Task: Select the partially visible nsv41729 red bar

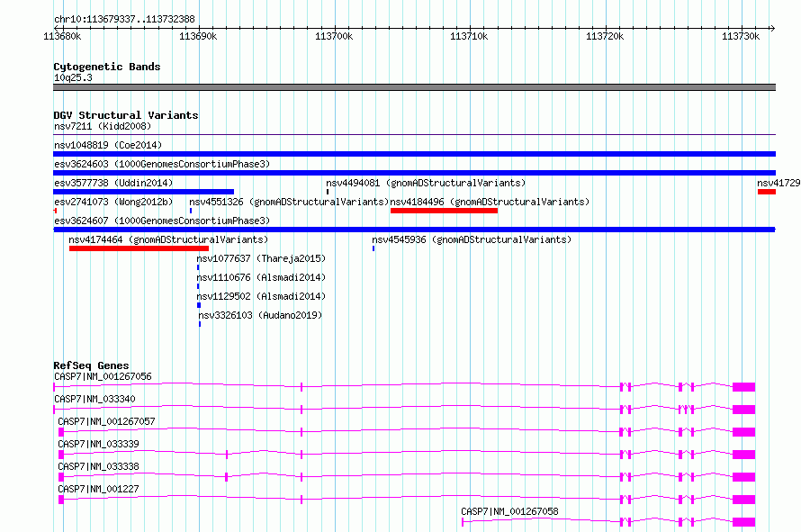Action: pos(767,192)
